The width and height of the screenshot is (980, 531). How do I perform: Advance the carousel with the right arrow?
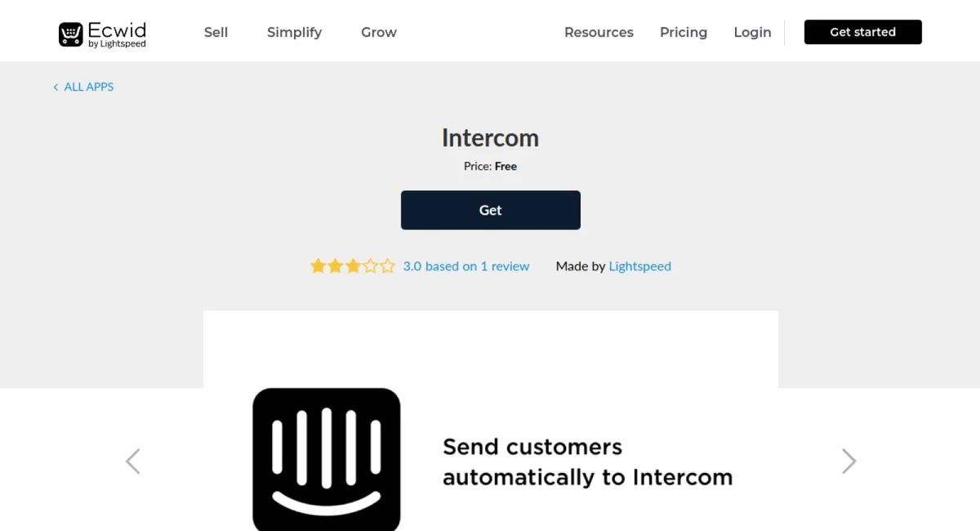tap(848, 461)
